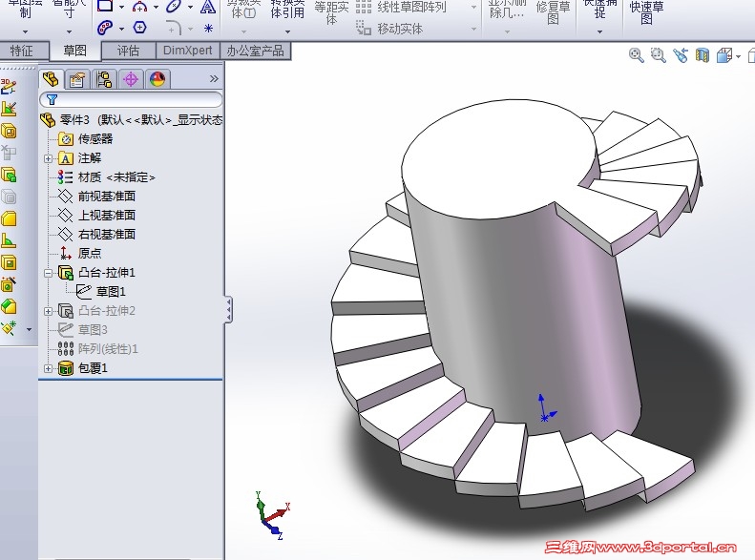The image size is (755, 560).
Task: Select the polygon sketch tool
Action: point(139,28)
